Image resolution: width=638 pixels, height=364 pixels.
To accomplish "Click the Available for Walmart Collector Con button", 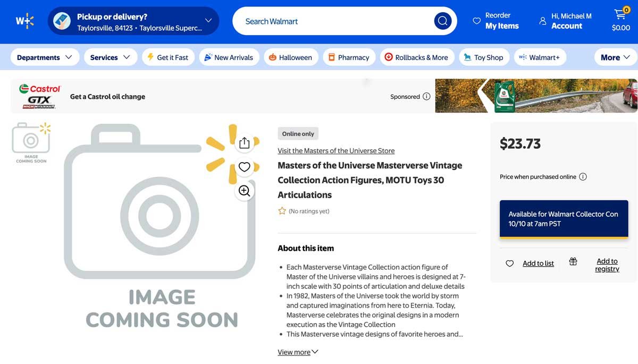I will [x=564, y=218].
